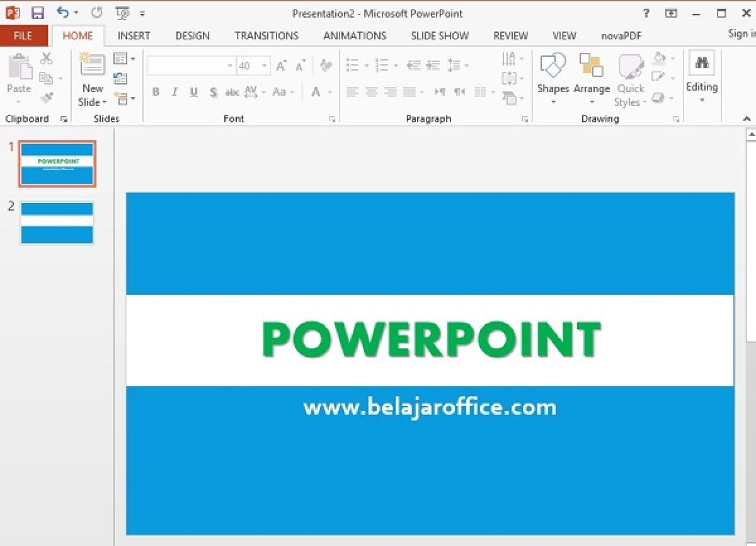Open the PowerPoint Help question mark
The width and height of the screenshot is (756, 546).
pos(646,13)
